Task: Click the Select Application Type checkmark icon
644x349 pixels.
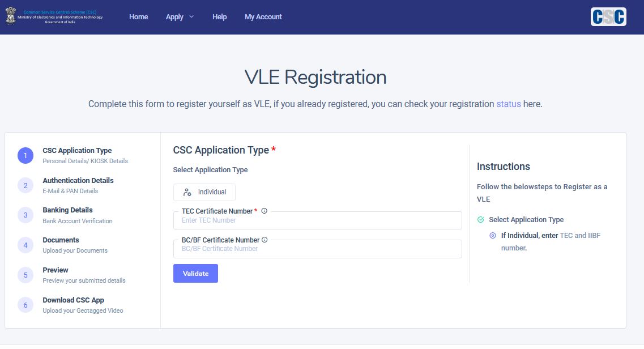Action: tap(480, 220)
